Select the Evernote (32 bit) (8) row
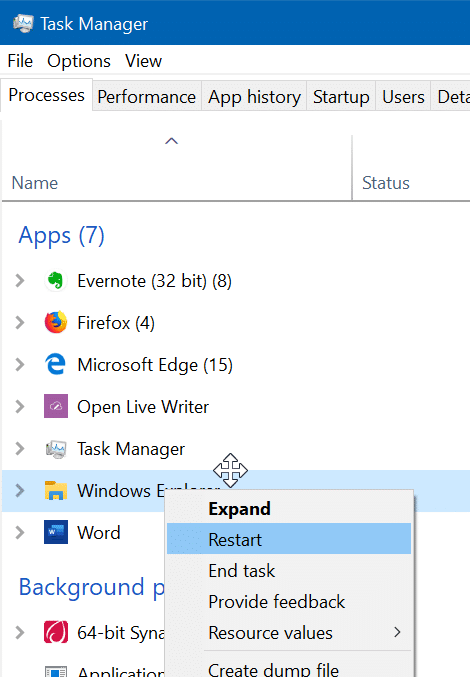 pyautogui.click(x=236, y=281)
